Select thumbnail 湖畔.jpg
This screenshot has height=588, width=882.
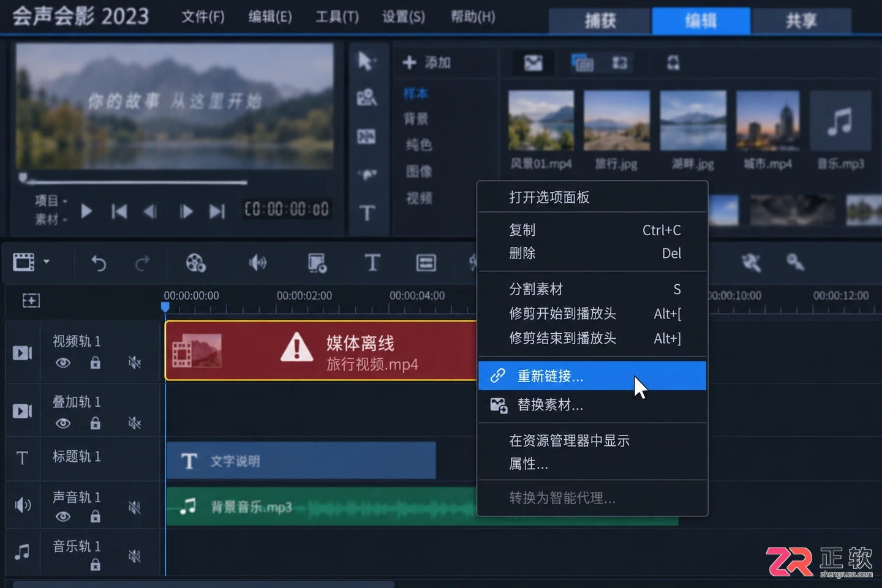click(693, 120)
